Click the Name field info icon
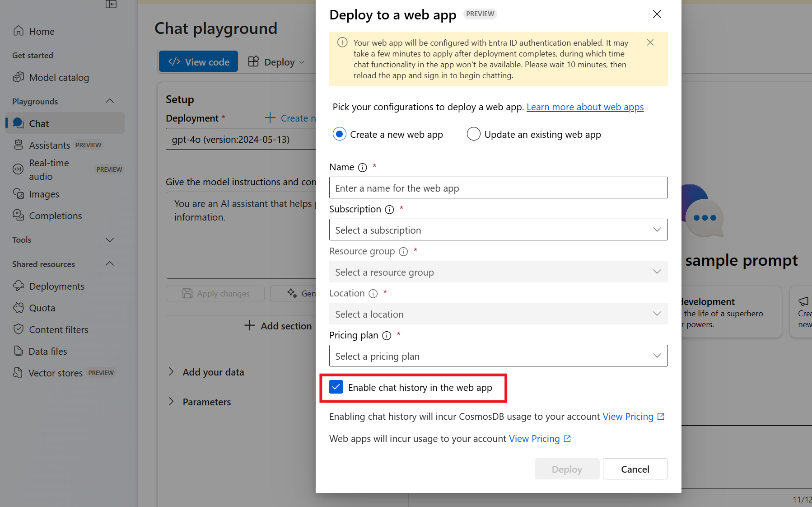 pyautogui.click(x=362, y=168)
